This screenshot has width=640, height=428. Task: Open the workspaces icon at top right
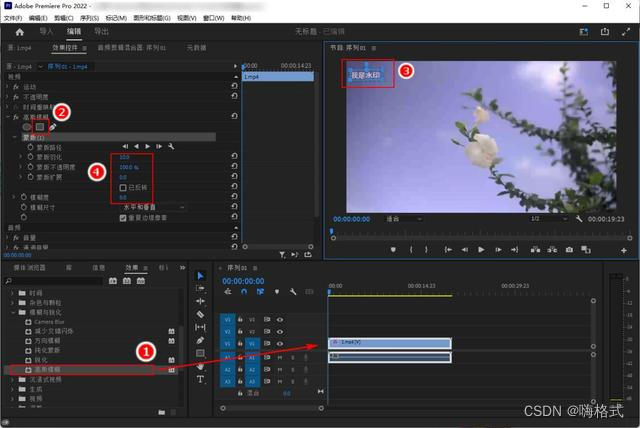(x=584, y=32)
